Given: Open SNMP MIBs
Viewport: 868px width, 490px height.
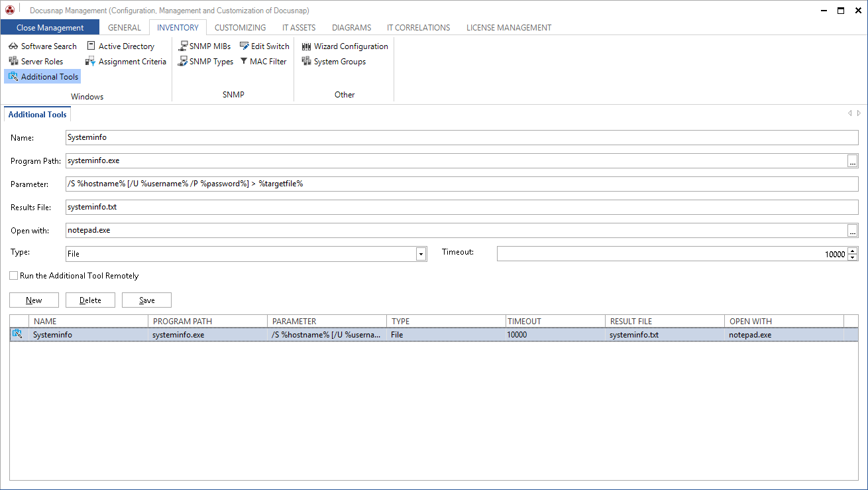Looking at the screenshot, I should point(204,46).
